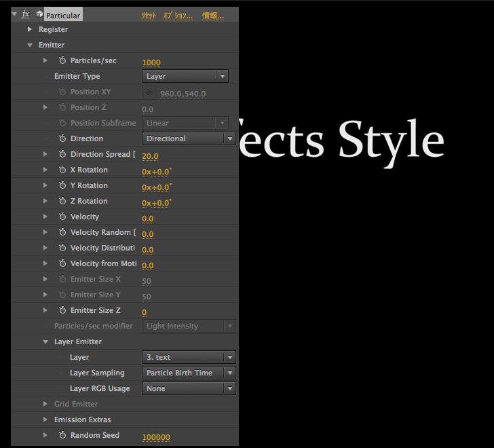The height and width of the screenshot is (448, 494).
Task: Collapse the Layer Emitter group
Action: [45, 342]
